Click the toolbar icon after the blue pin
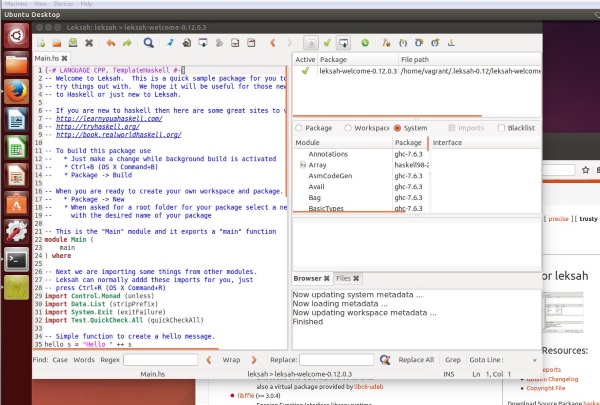Viewport: 600px width, 405px height. point(187,43)
